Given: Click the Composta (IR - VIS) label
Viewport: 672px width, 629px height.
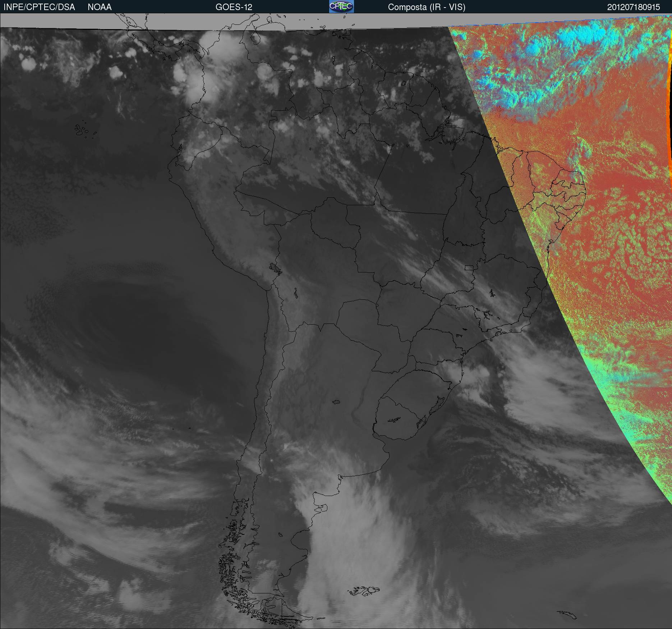Looking at the screenshot, I should point(427,7).
